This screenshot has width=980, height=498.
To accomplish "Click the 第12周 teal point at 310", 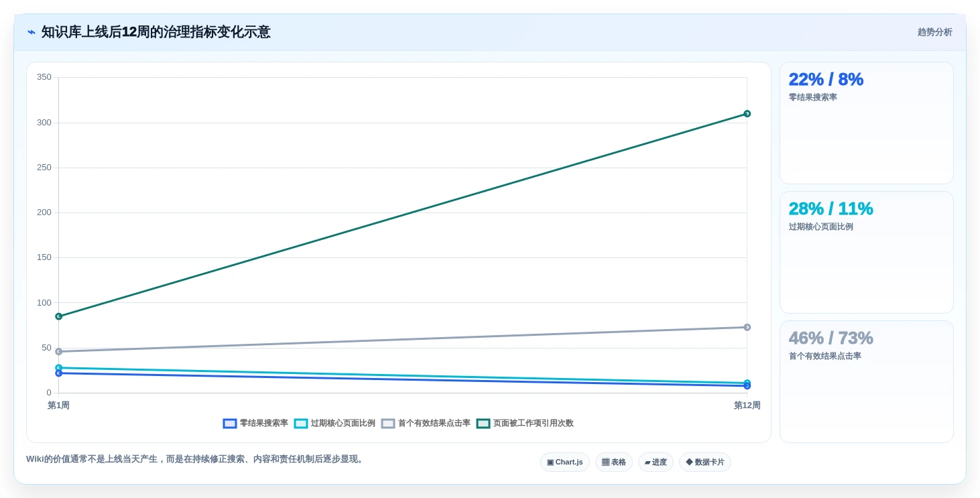I will coord(747,114).
